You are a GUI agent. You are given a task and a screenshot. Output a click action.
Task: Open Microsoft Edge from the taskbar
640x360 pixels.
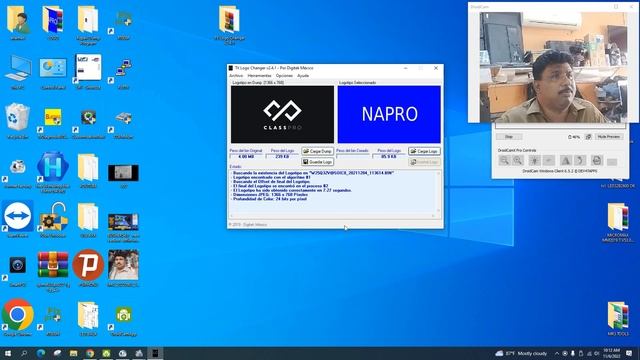[41, 353]
